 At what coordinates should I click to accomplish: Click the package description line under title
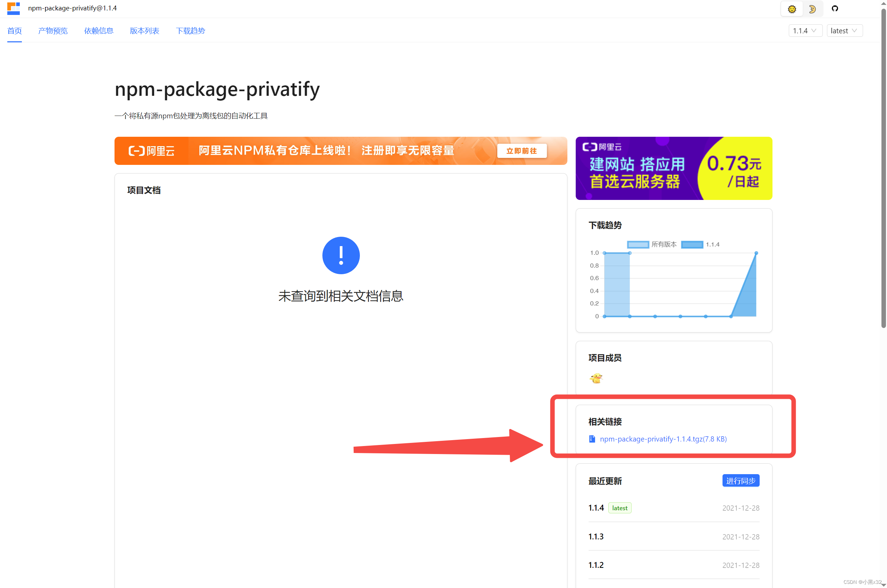[191, 116]
